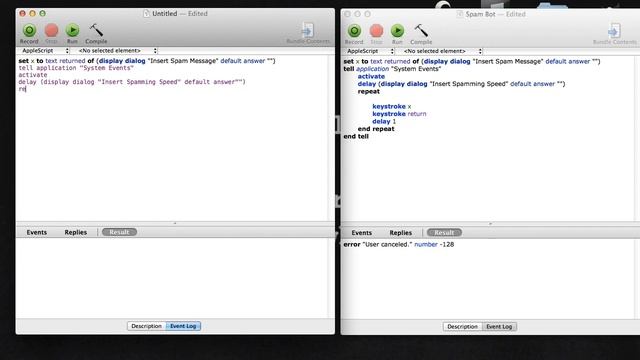The width and height of the screenshot is (640, 360).
Task: Open selected element dropdown in Untitled window
Action: pyautogui.click(x=117, y=51)
